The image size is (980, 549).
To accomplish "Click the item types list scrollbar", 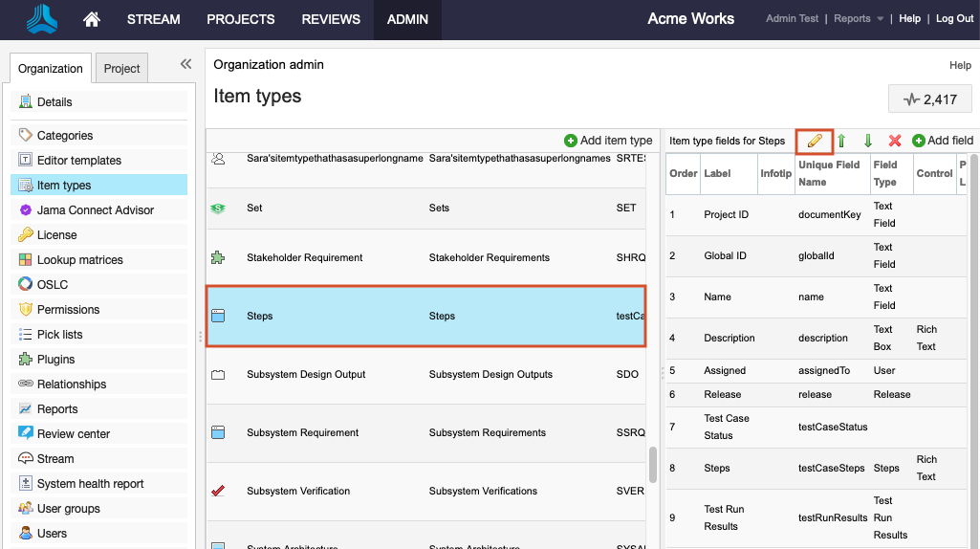I will 653,465.
